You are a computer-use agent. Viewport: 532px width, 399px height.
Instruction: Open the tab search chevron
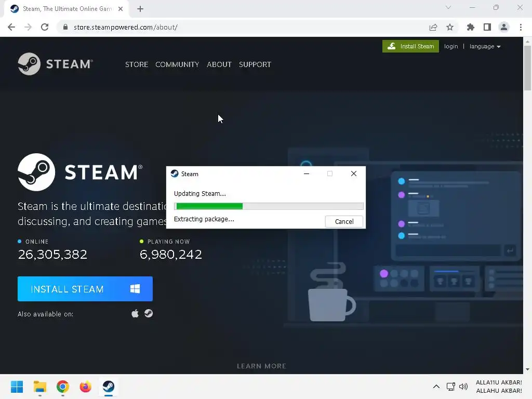[448, 7]
